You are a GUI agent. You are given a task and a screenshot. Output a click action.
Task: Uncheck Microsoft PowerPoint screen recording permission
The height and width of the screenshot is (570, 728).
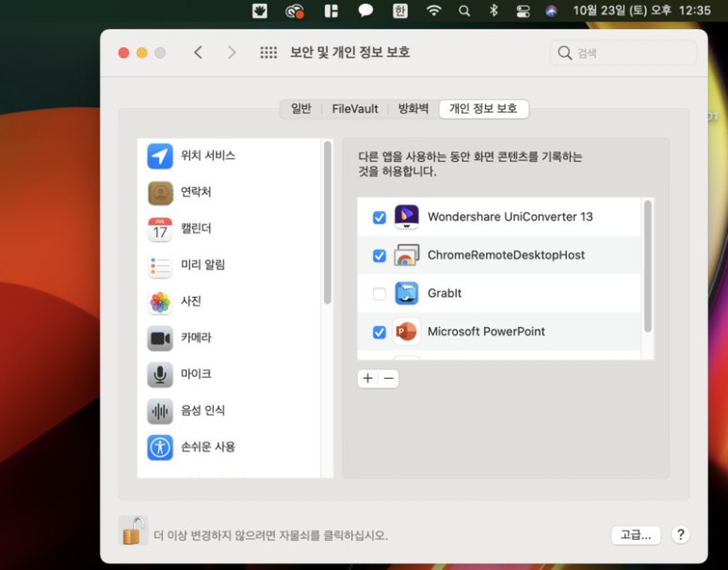click(x=380, y=333)
